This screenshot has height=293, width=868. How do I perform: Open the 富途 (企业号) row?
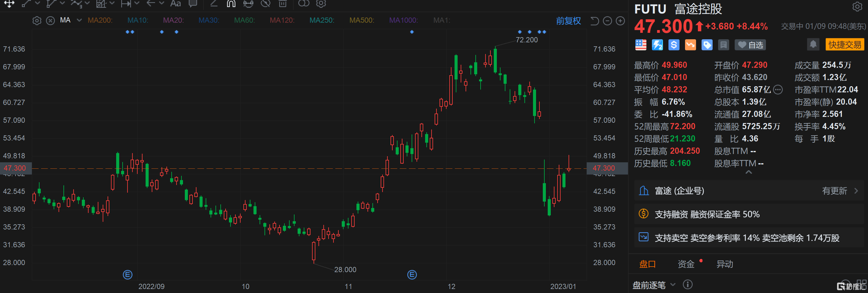pos(748,191)
